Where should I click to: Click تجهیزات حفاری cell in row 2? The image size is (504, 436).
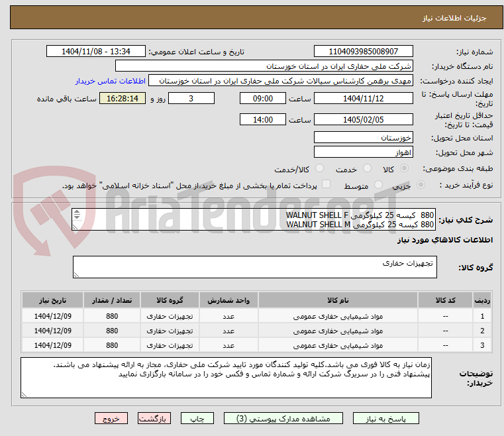coord(170,331)
